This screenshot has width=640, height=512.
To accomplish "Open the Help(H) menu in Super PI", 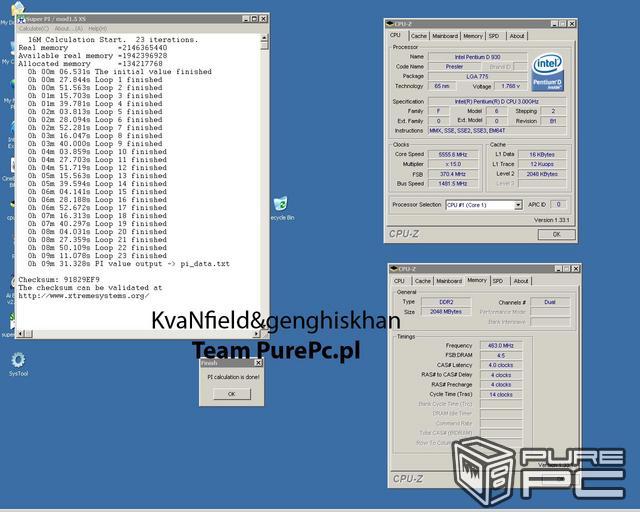I will [98, 29].
